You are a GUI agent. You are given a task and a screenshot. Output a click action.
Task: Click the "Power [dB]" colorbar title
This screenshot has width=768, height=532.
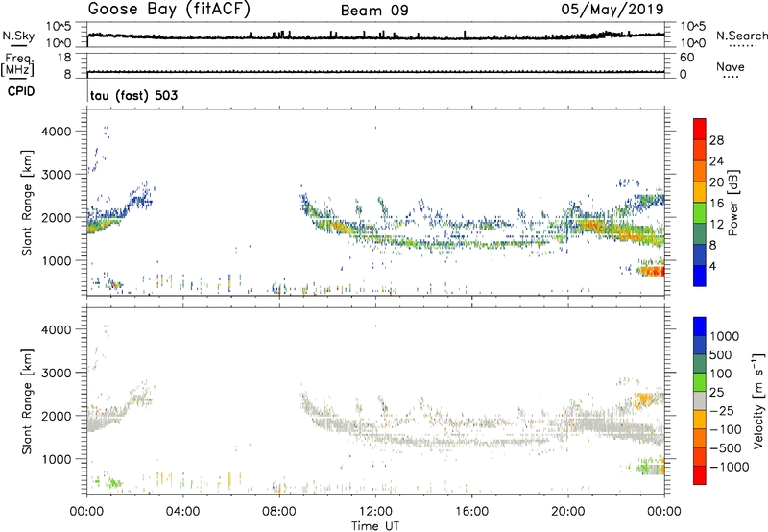coord(732,203)
